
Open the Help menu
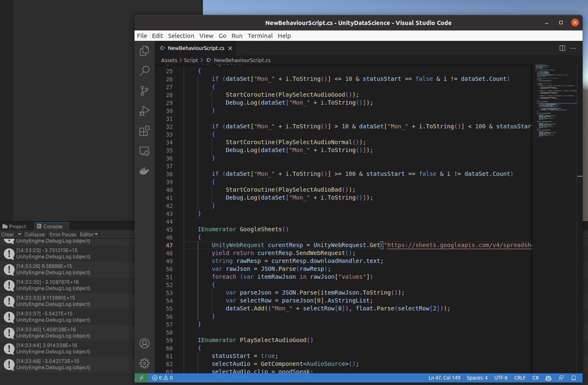click(284, 36)
